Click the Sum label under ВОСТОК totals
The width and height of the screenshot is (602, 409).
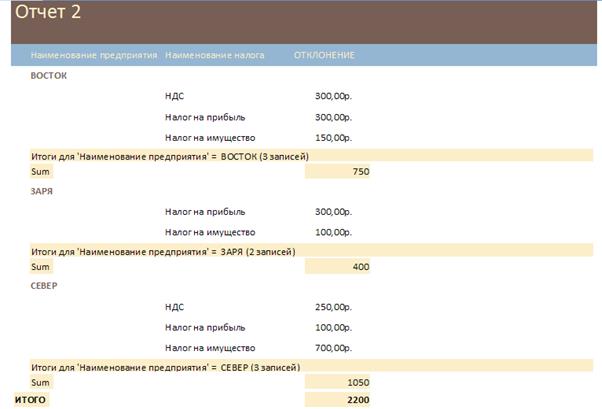(x=41, y=172)
